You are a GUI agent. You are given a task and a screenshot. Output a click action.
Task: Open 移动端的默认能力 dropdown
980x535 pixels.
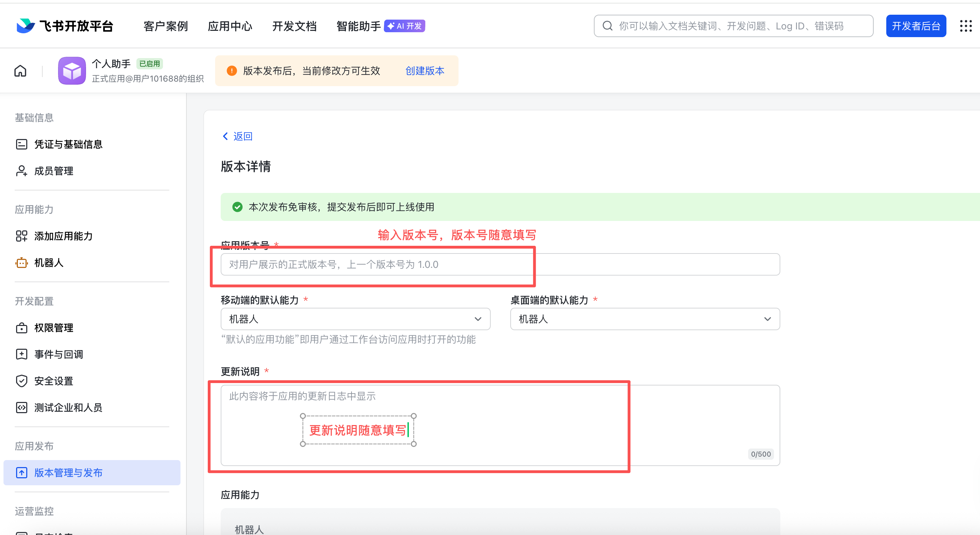tap(355, 319)
